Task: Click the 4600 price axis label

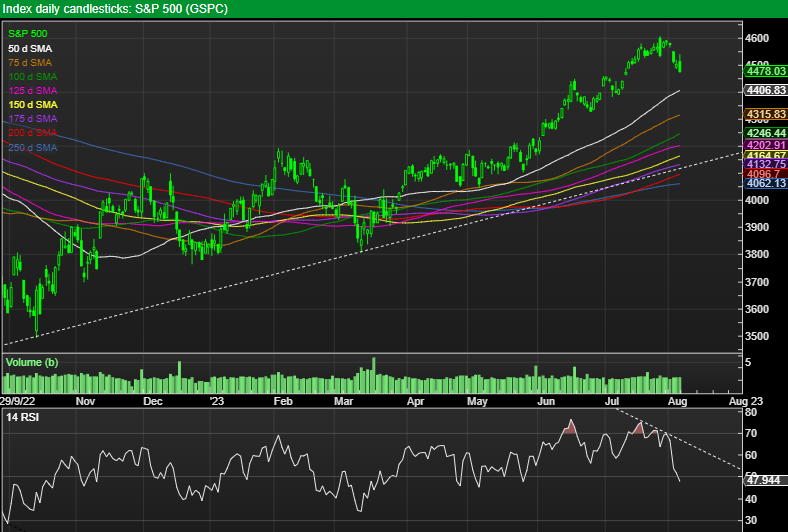Action: 757,39
